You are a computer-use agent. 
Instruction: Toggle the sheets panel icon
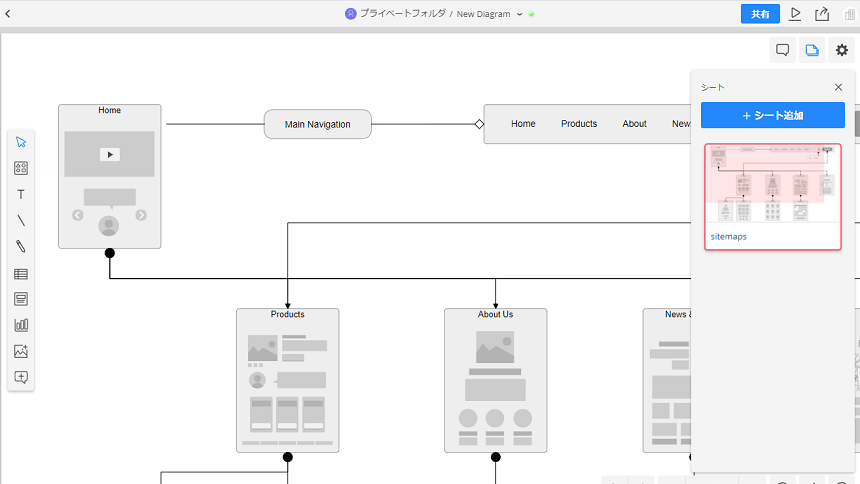[812, 50]
